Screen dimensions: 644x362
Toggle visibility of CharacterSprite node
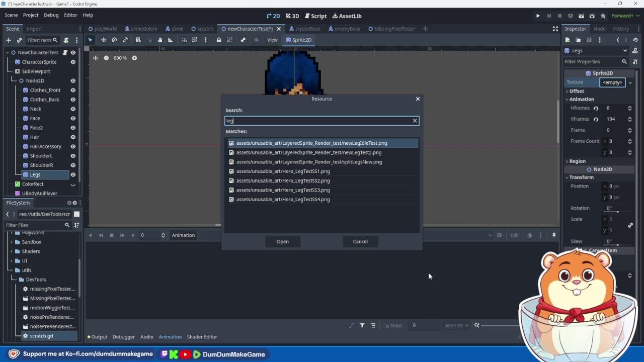tap(73, 62)
